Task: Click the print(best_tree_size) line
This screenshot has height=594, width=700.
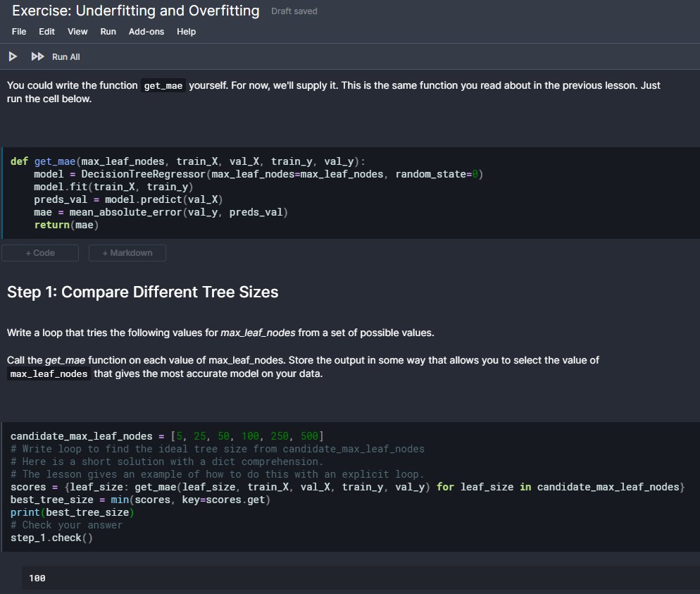Action: click(x=73, y=513)
